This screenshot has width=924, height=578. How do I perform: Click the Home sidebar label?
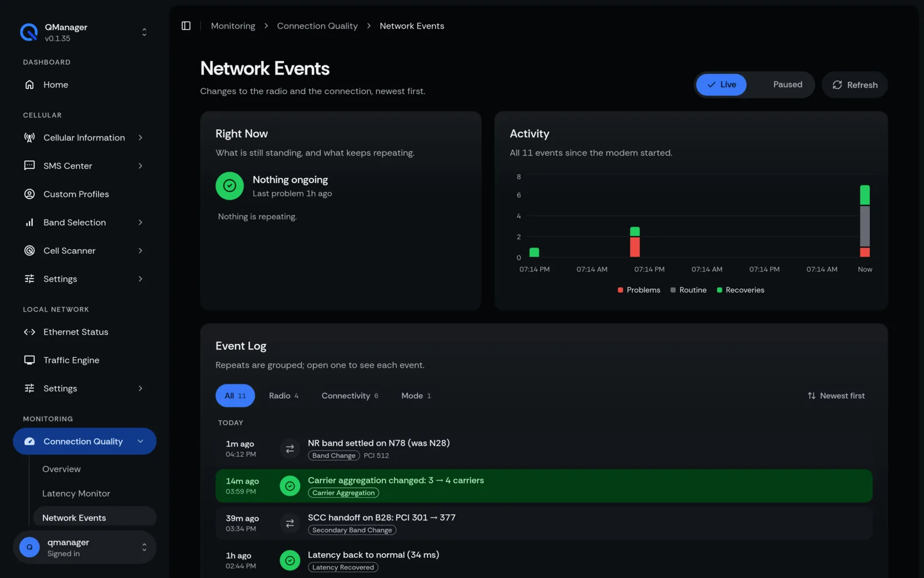[56, 84]
